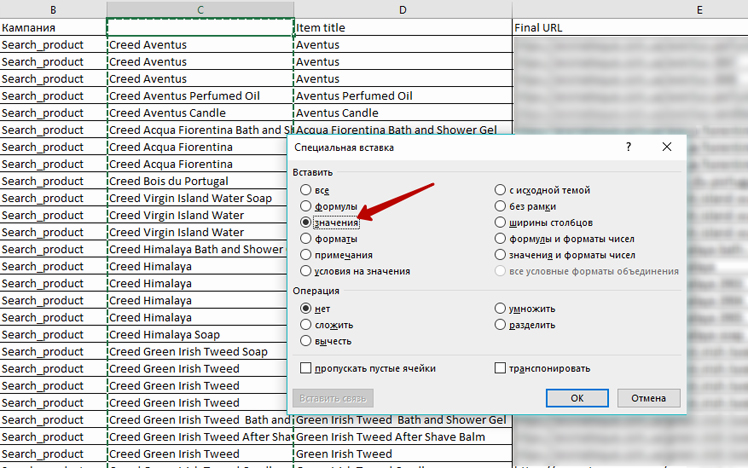Select column C header

(x=200, y=10)
